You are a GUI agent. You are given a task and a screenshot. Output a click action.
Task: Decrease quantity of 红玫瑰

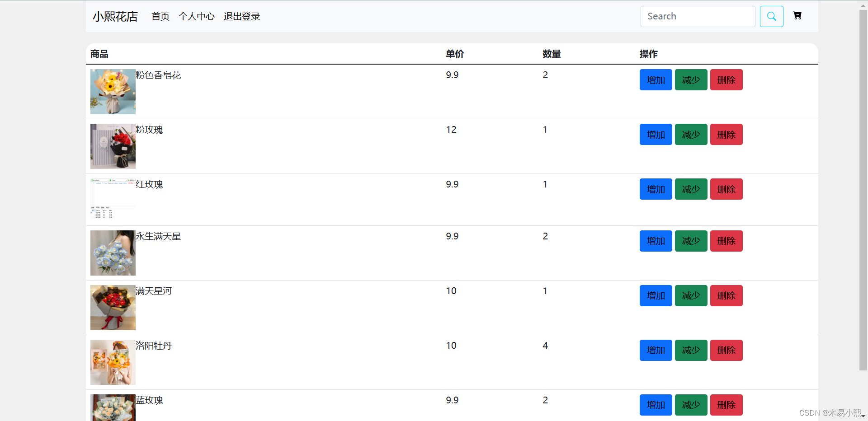click(x=691, y=189)
